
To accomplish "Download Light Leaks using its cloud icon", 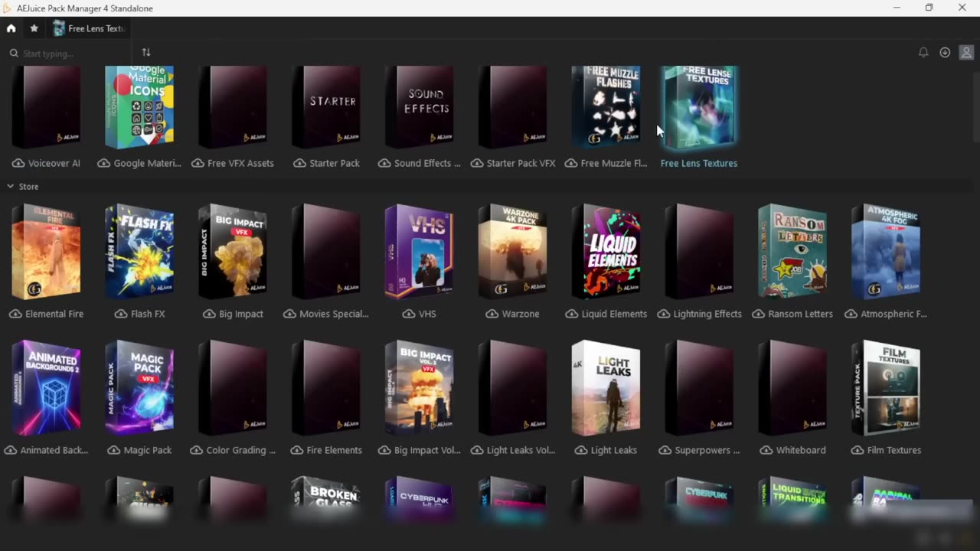I will tap(580, 450).
